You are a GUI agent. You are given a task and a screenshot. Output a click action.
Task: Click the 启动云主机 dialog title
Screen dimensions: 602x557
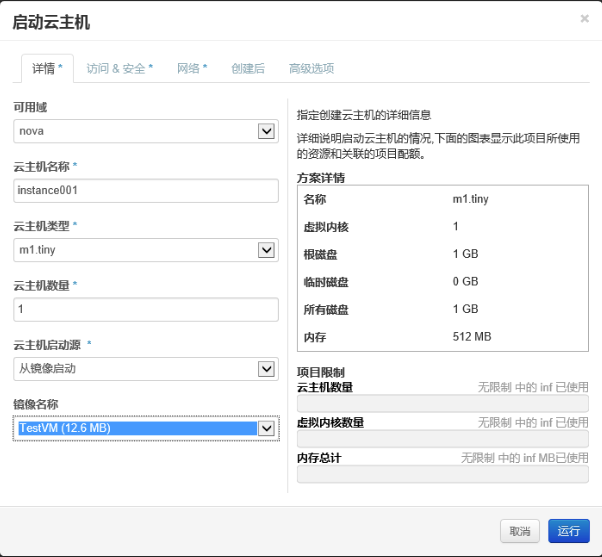tap(51, 22)
